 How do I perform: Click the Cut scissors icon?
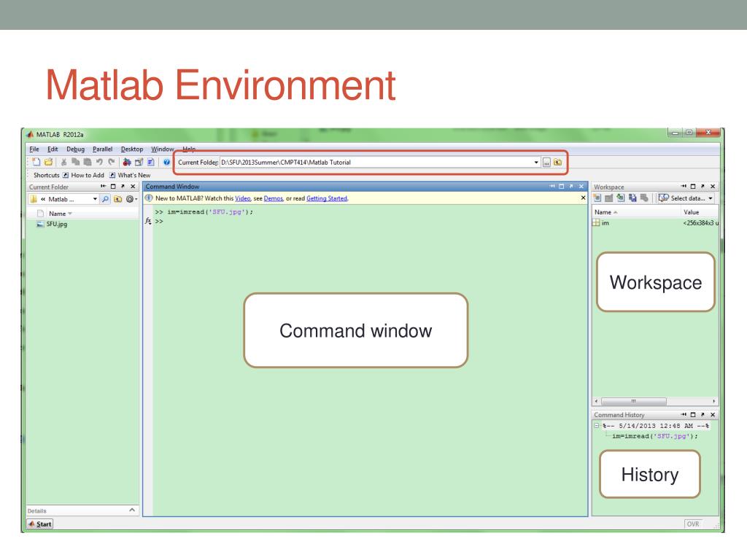(64, 163)
